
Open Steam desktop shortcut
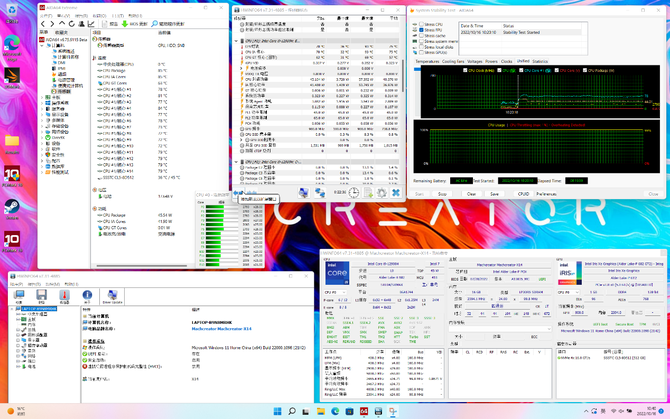tap(12, 207)
